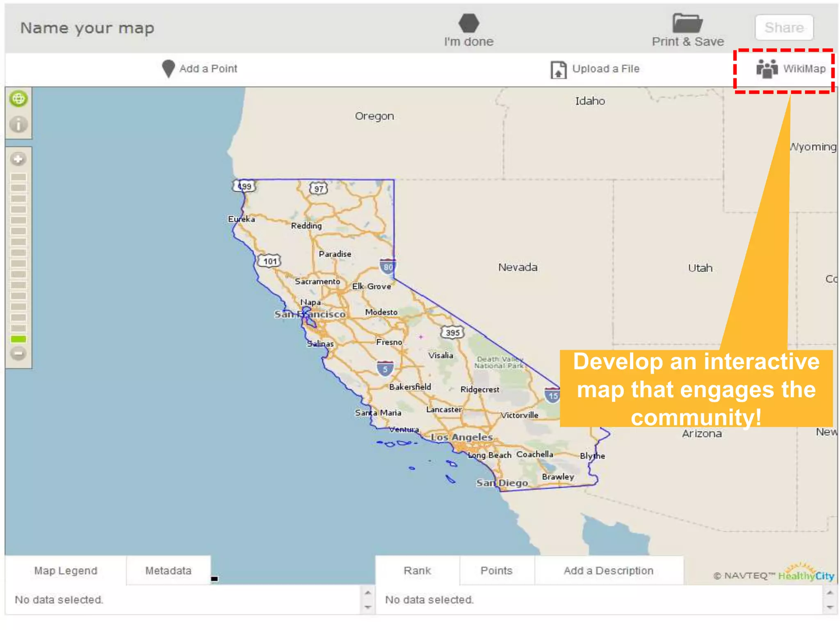Click the Print & Save label
Image resolution: width=840 pixels, height=630 pixels.
point(688,41)
